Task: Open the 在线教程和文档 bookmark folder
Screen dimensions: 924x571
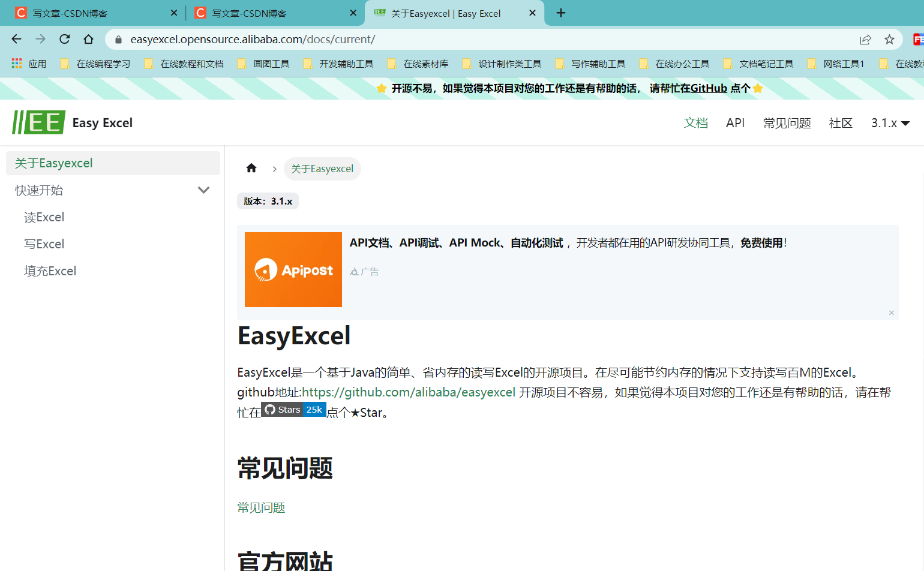Action: (x=184, y=64)
